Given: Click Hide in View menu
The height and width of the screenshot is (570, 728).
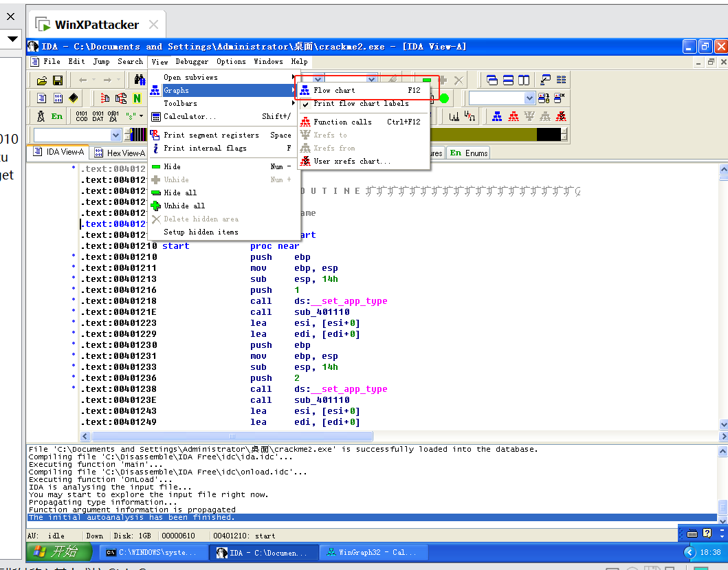Looking at the screenshot, I should click(x=225, y=166).
